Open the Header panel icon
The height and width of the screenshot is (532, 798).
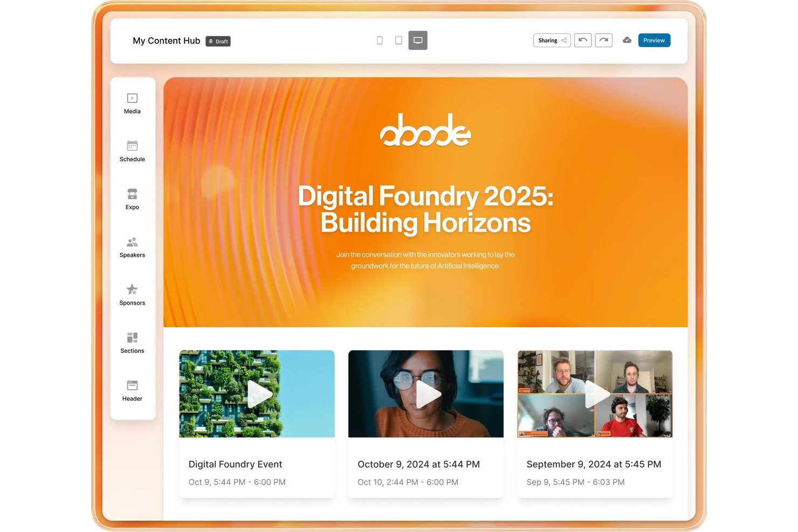(x=132, y=385)
